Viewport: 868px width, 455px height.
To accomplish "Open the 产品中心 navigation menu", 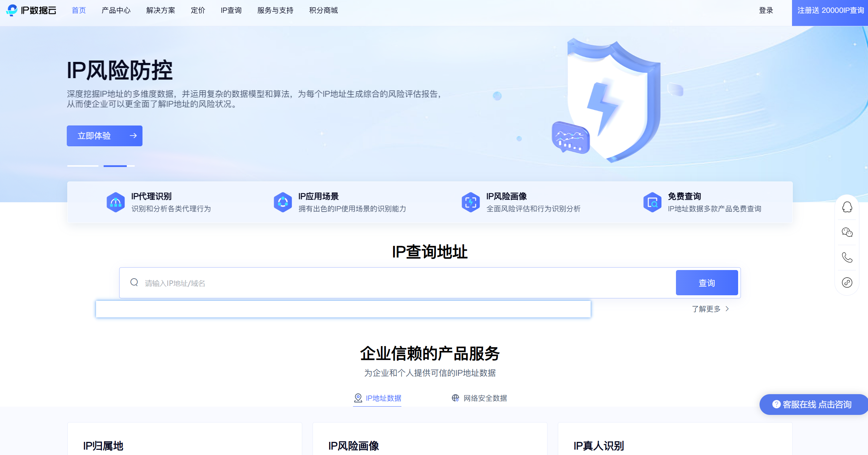I will 116,10.
